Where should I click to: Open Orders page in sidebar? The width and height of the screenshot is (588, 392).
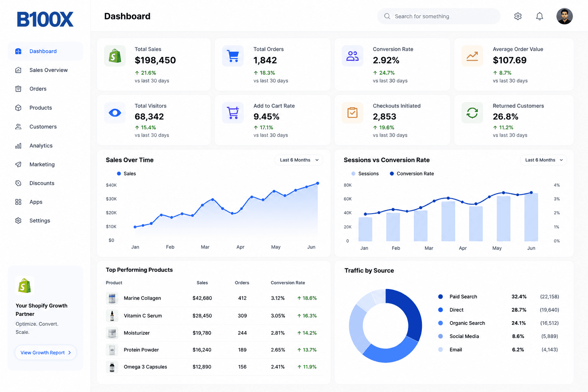[x=45, y=89]
